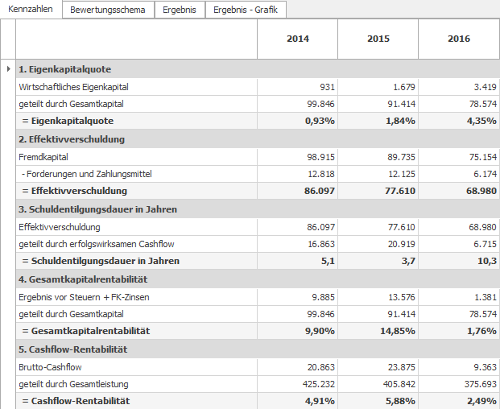Viewport: 500px width, 409px height.
Task: Click the value 12.125
Action: (x=401, y=174)
